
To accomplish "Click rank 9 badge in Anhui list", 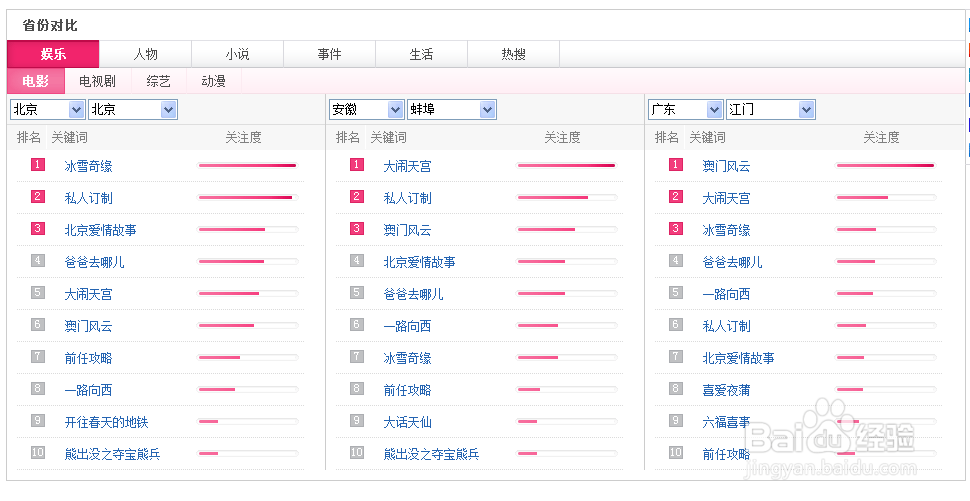I will (357, 421).
